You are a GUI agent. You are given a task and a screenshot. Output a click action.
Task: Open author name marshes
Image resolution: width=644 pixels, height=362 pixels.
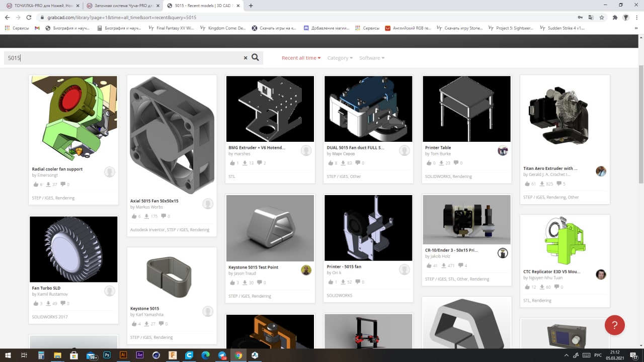pos(241,154)
